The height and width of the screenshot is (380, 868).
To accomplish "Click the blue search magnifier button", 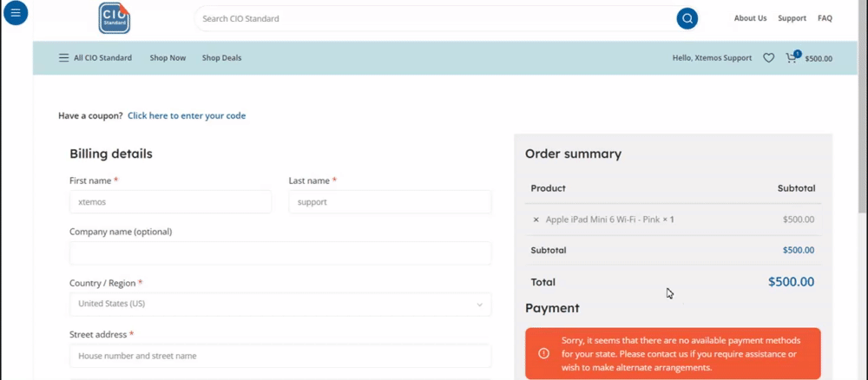I will click(687, 18).
